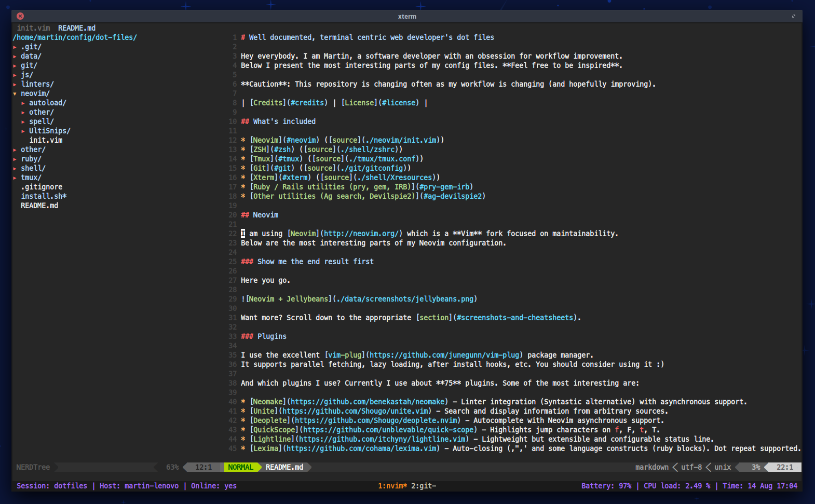The height and width of the screenshot is (504, 815).
Task: Click the NORMAL mode indicator
Action: 241,467
